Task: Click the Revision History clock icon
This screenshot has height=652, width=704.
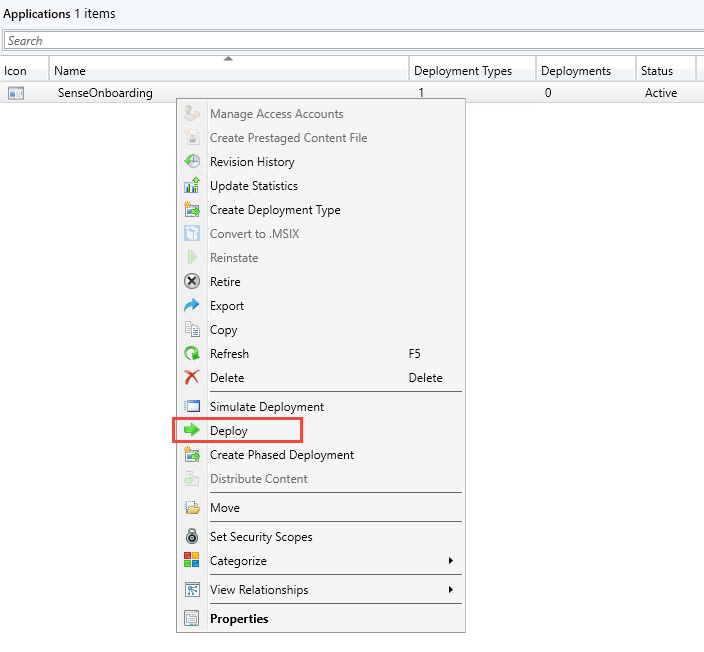Action: click(x=193, y=162)
